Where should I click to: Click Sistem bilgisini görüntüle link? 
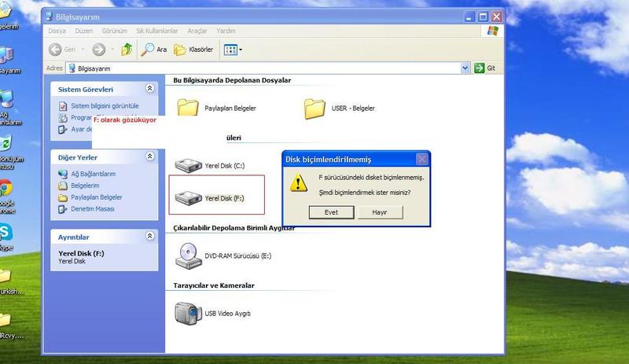coord(105,106)
